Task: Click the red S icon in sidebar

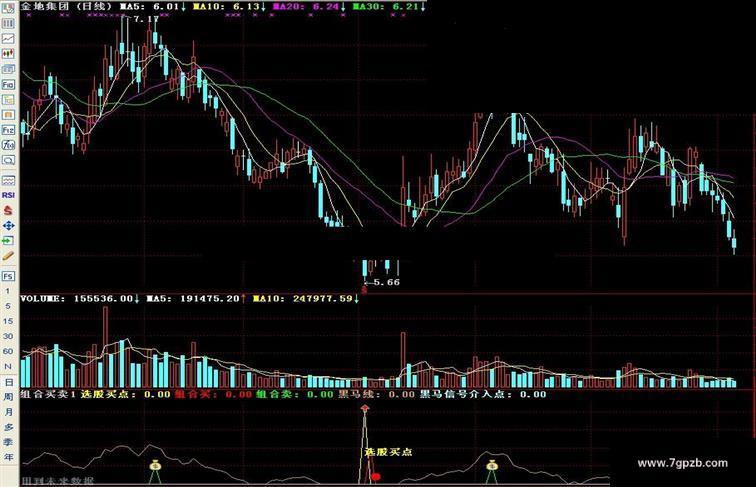Action: tap(8, 210)
